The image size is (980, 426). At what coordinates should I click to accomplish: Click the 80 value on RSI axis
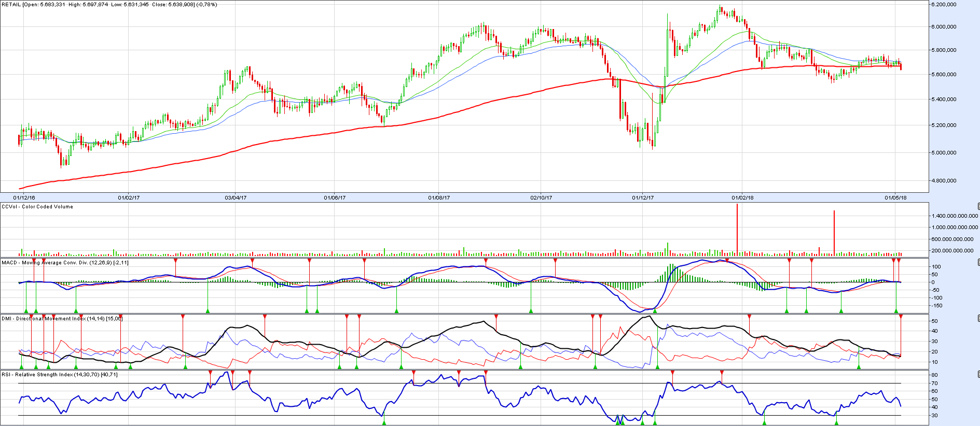pos(935,375)
